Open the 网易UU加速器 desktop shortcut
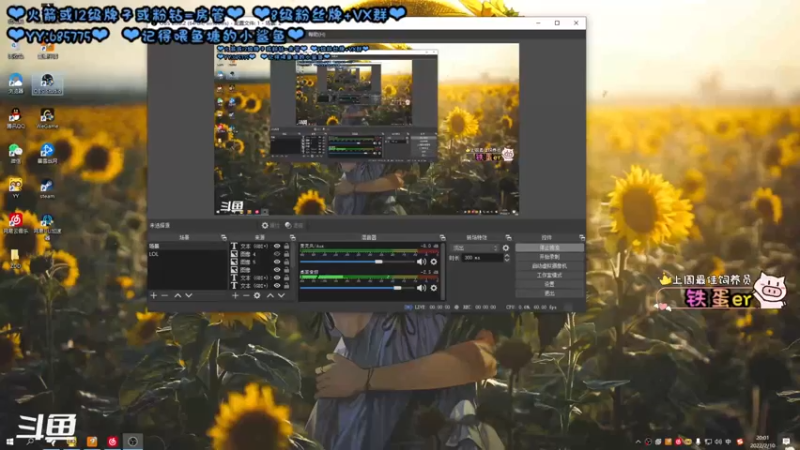Viewport: 800px width, 450px height. coord(47,226)
